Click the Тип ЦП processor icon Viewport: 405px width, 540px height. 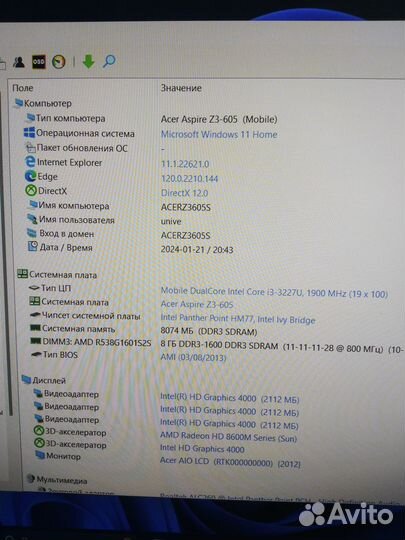click(x=34, y=288)
